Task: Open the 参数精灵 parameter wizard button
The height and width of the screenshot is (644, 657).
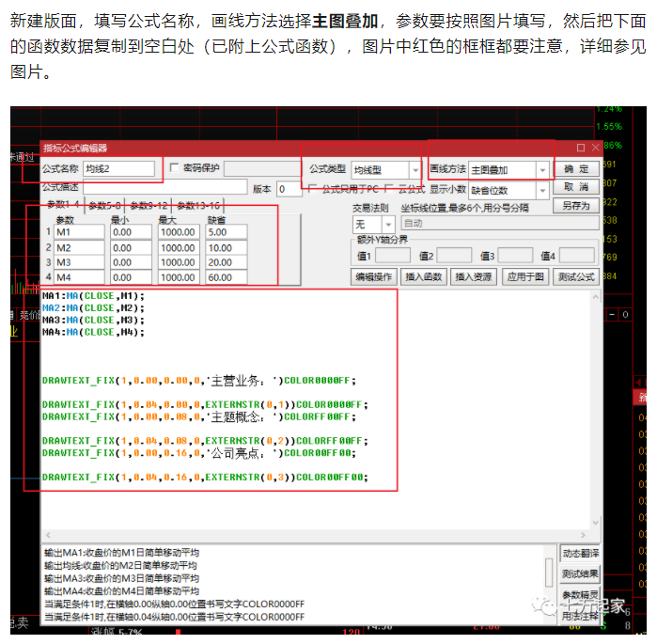Action: coord(580,595)
